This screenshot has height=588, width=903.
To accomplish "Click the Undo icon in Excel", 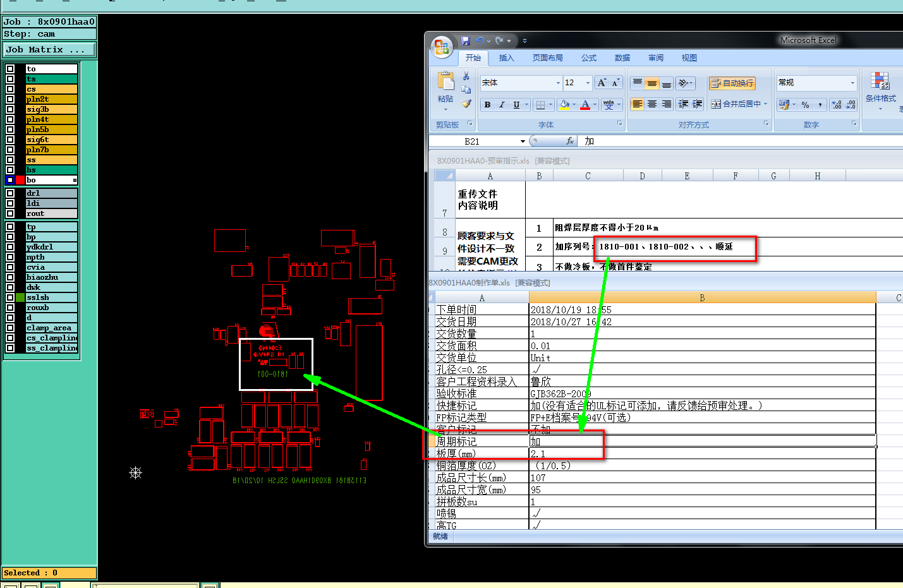I will click(480, 40).
